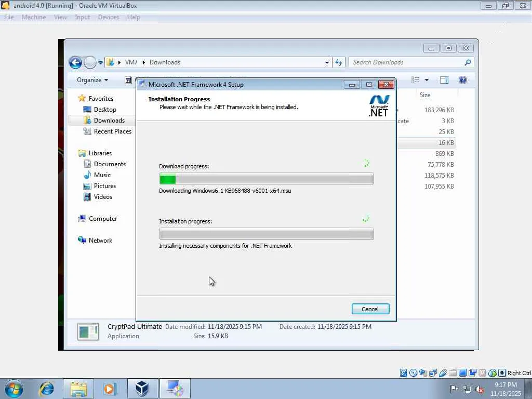Switch to VirtualBox in taskbar

click(142, 389)
